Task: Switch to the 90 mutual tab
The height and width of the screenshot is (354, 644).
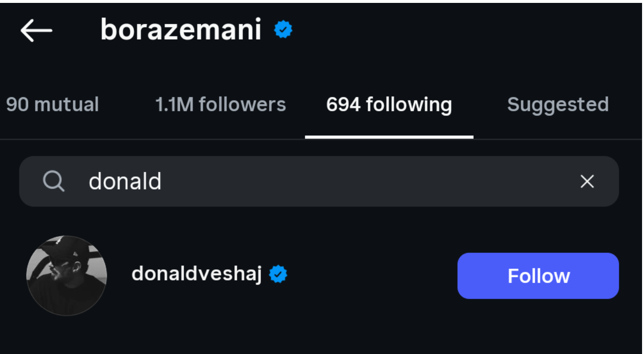Action: click(x=52, y=105)
